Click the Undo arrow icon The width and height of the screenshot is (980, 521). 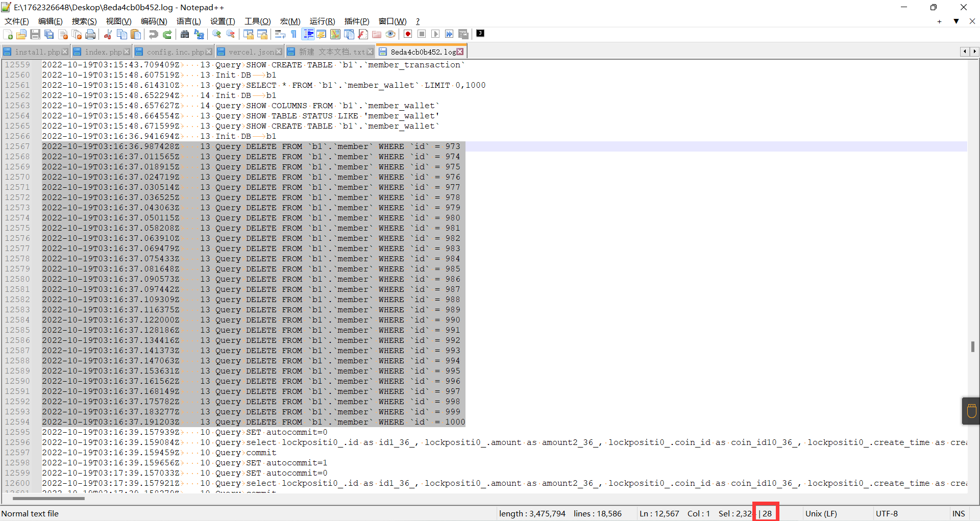point(153,34)
